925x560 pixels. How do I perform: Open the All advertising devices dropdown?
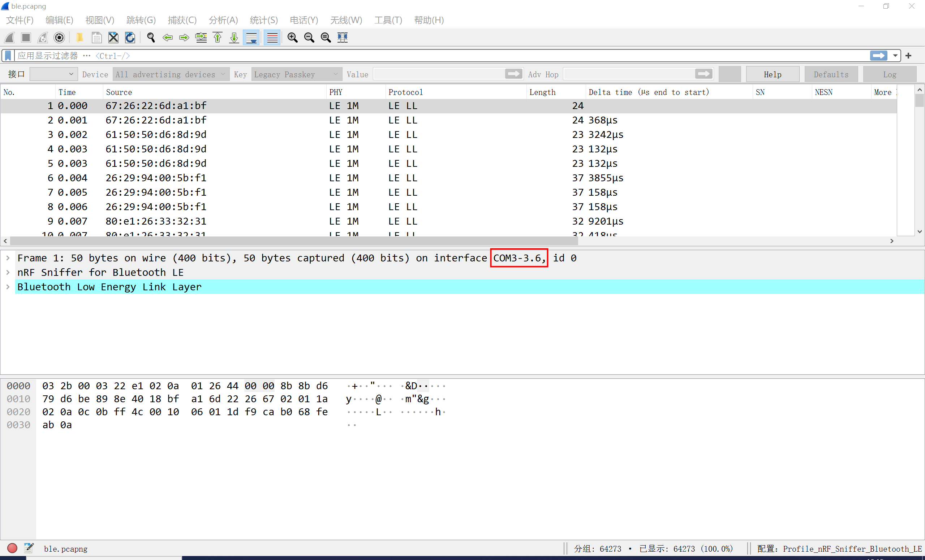point(171,74)
